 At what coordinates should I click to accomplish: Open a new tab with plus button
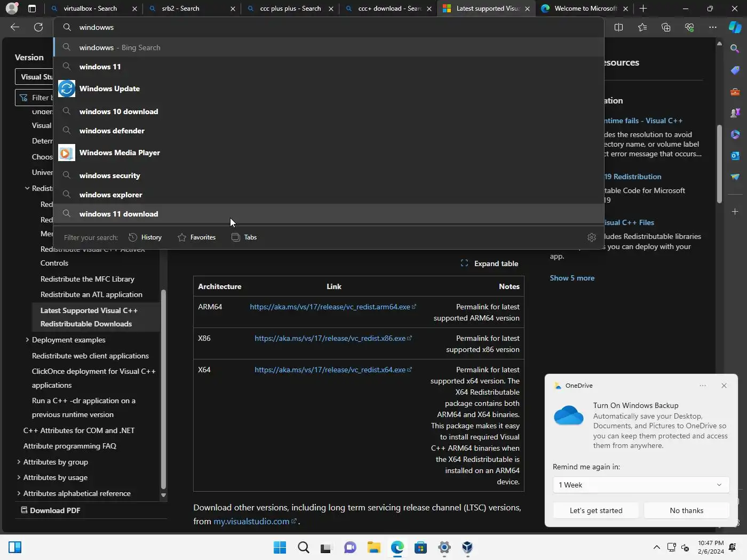click(643, 9)
